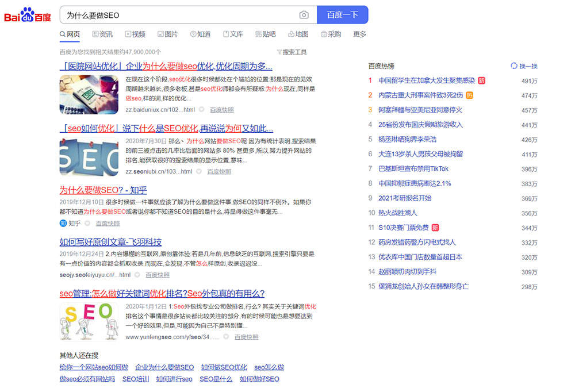Image resolution: width=575 pixels, height=392 pixels.
Task: Click the 491万 hot count value
Action: click(x=530, y=81)
